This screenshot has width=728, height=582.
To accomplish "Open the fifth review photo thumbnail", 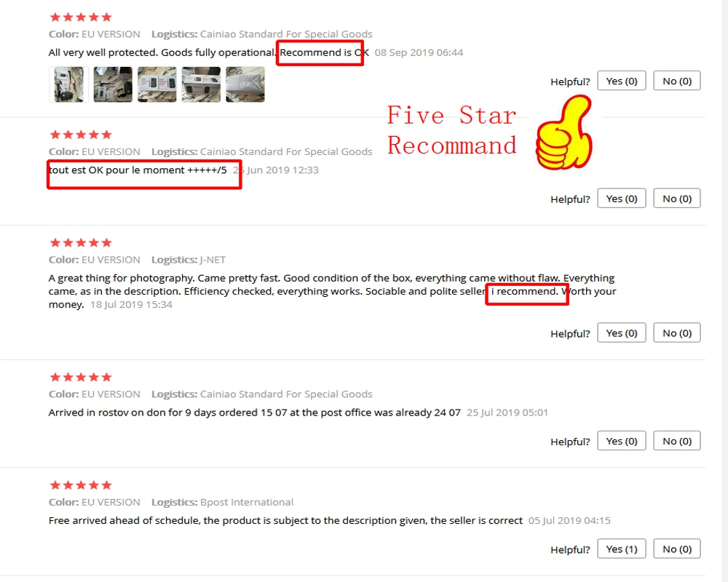I will pos(245,84).
